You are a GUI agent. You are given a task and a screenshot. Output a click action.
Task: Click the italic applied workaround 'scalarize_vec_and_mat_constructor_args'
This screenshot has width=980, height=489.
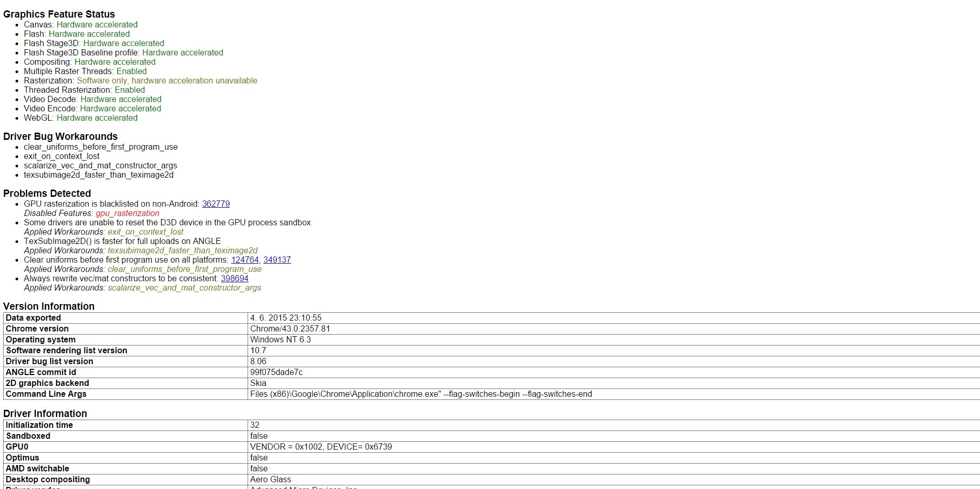pos(184,288)
